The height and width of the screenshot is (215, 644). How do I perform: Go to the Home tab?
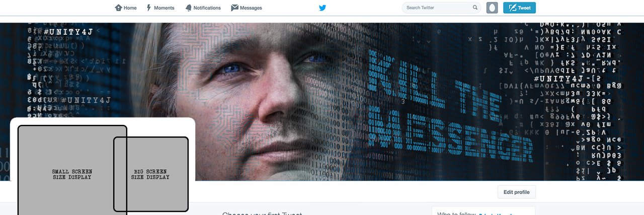point(126,8)
